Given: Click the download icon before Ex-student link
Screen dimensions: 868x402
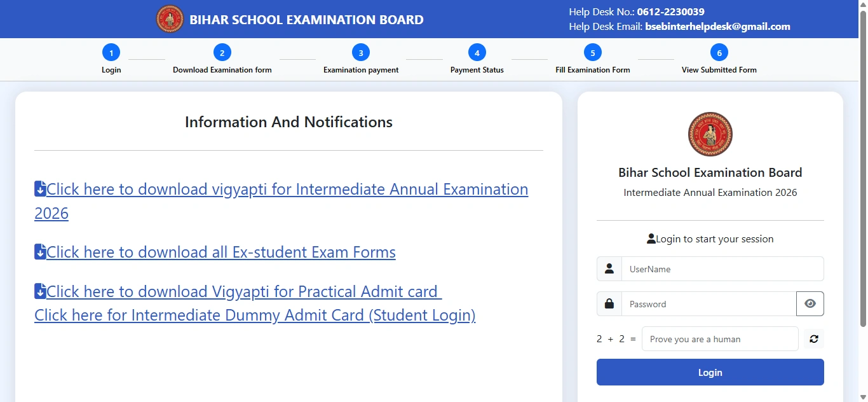Looking at the screenshot, I should click(x=39, y=252).
